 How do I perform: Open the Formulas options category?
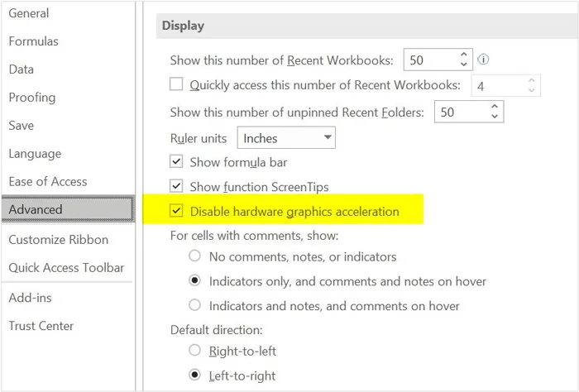(34, 41)
